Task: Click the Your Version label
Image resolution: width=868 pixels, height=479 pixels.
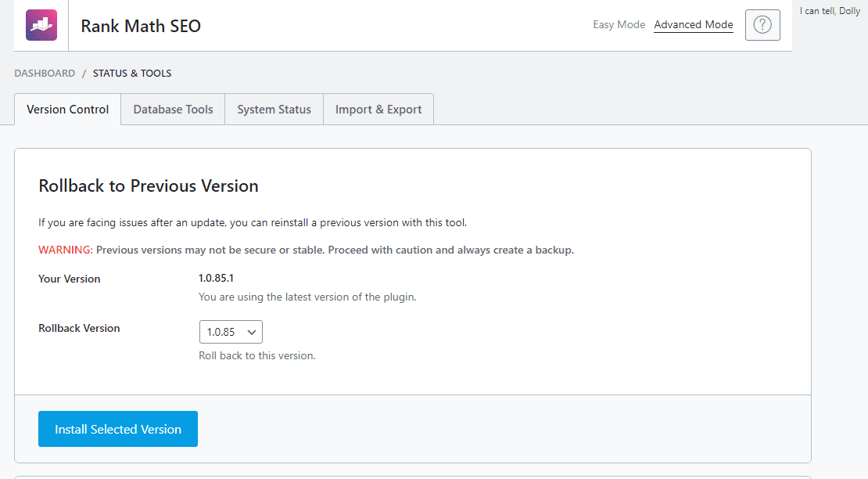Action: 69,279
